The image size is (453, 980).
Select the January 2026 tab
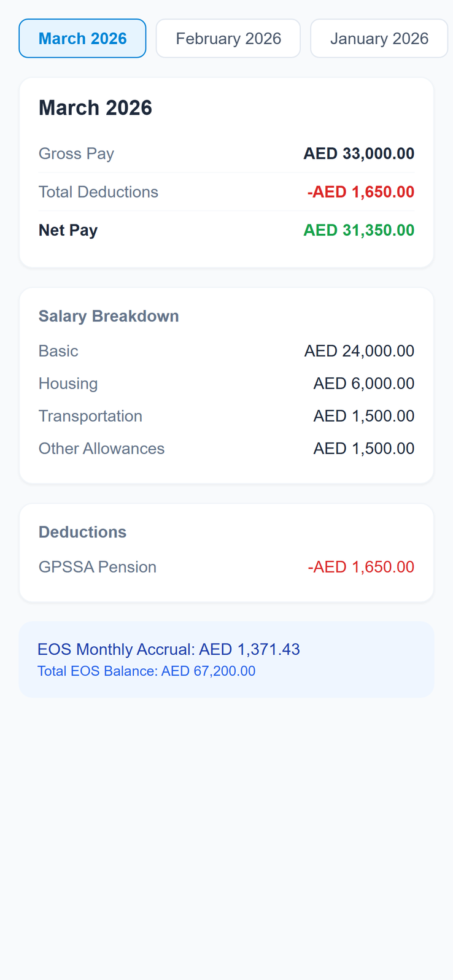click(x=379, y=39)
